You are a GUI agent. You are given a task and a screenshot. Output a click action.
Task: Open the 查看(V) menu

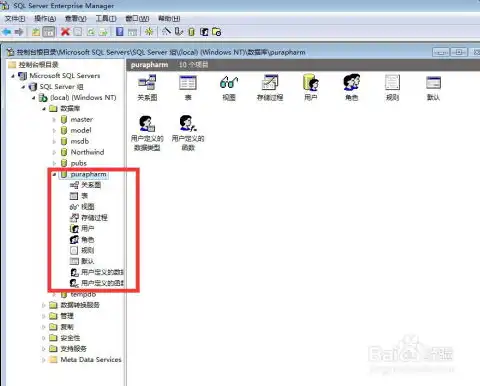tap(76, 19)
